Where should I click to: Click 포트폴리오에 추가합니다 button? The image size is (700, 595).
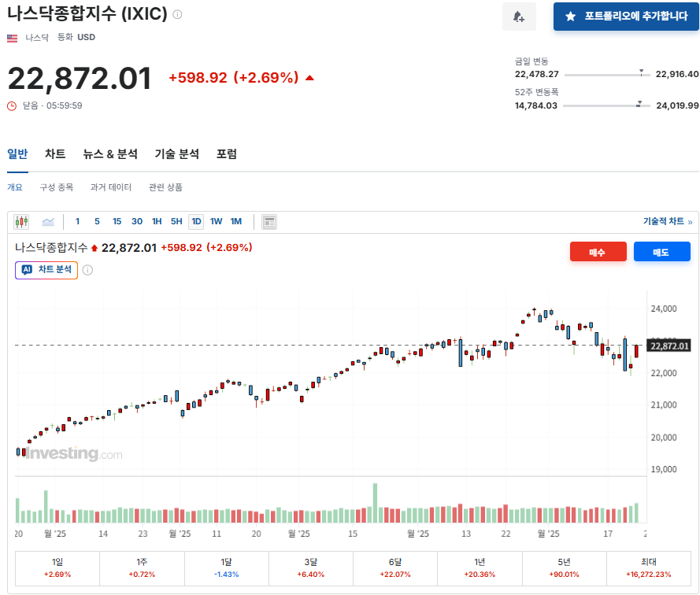click(x=626, y=17)
